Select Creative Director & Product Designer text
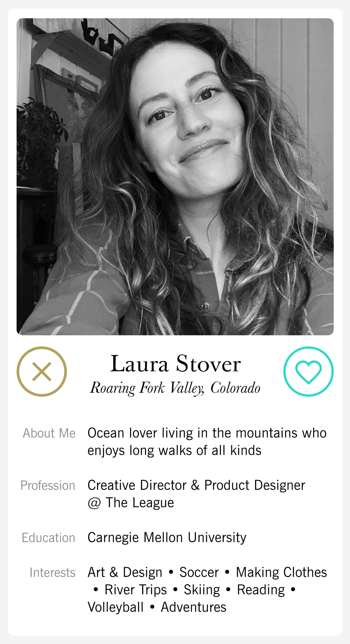This screenshot has height=644, width=350. click(196, 485)
